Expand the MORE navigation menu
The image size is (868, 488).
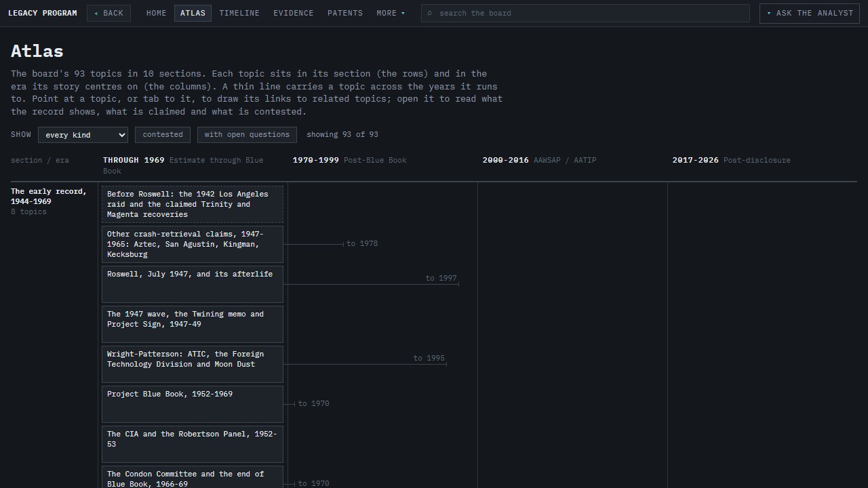391,13
